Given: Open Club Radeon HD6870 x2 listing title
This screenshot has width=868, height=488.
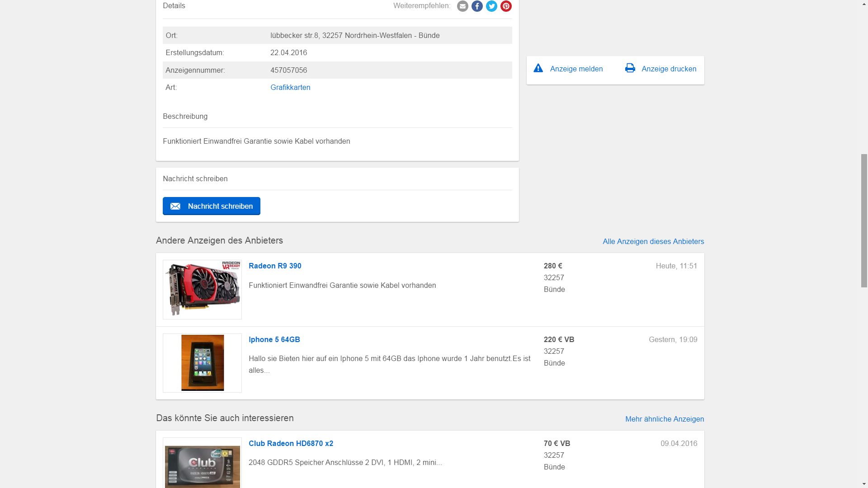Looking at the screenshot, I should (291, 443).
